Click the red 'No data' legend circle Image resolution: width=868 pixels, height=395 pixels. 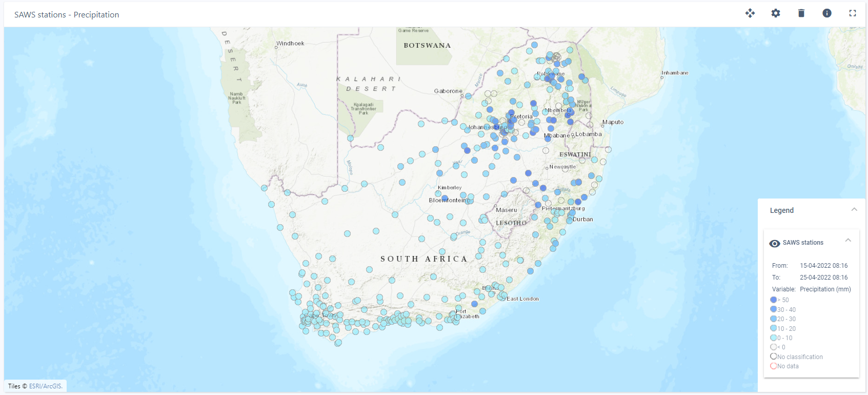point(774,366)
